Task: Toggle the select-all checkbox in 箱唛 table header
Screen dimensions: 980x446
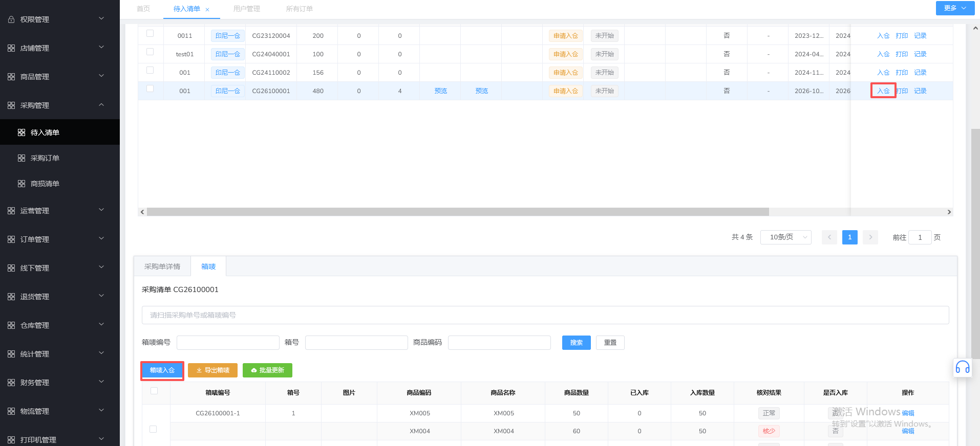Action: coord(154,391)
